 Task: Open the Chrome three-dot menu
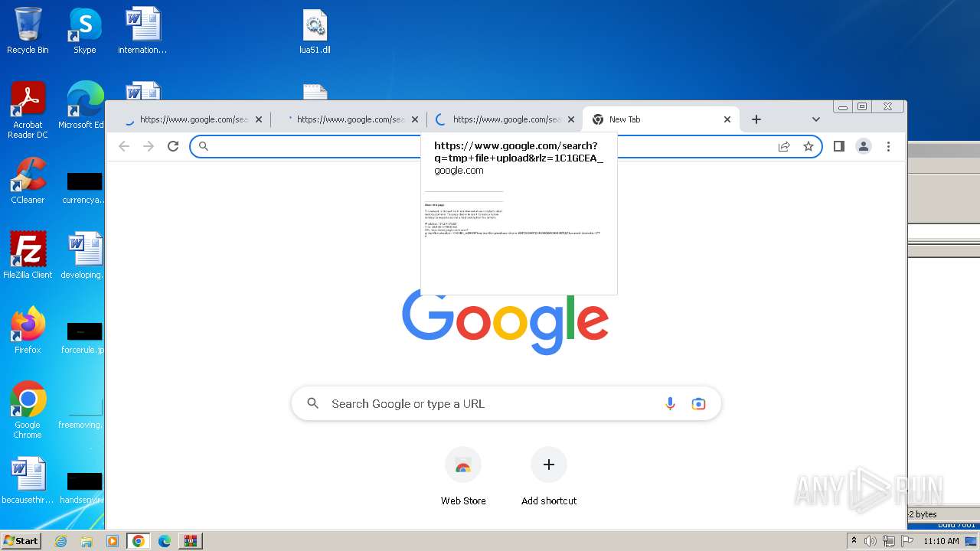click(888, 146)
